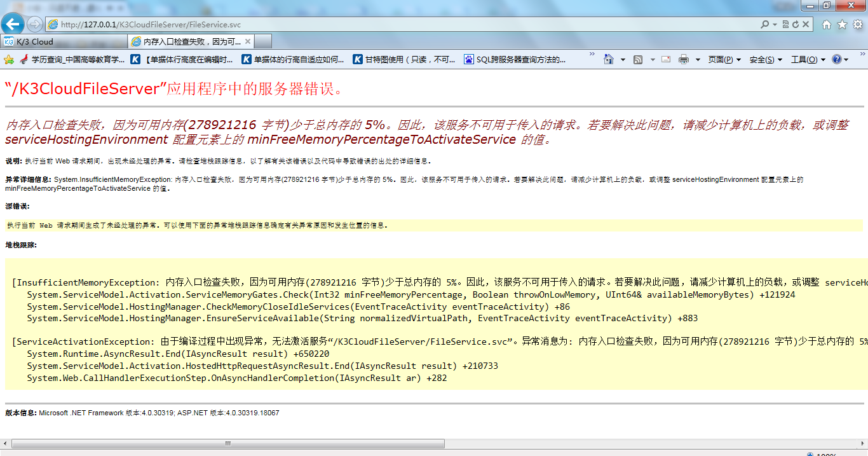Click the yellow 执行当前 Web 请求期间 source error box
The width and height of the screenshot is (868, 456).
[x=434, y=225]
